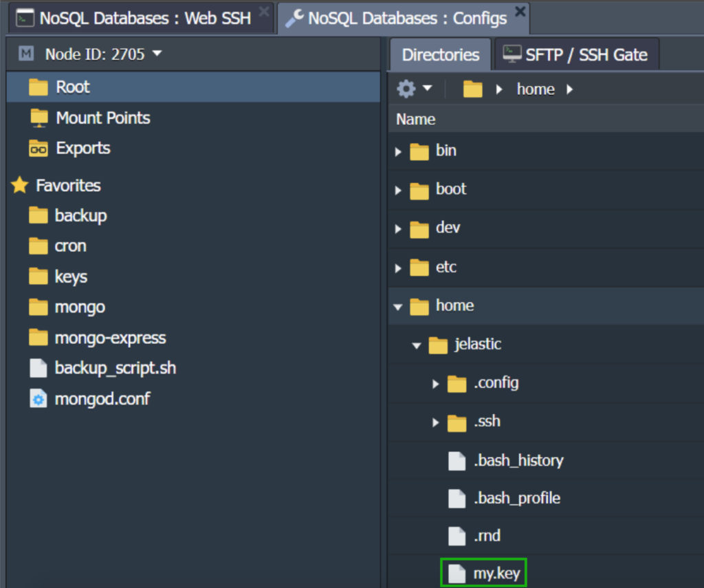704x588 pixels.
Task: Open the mongo favorite folder
Action: [80, 307]
